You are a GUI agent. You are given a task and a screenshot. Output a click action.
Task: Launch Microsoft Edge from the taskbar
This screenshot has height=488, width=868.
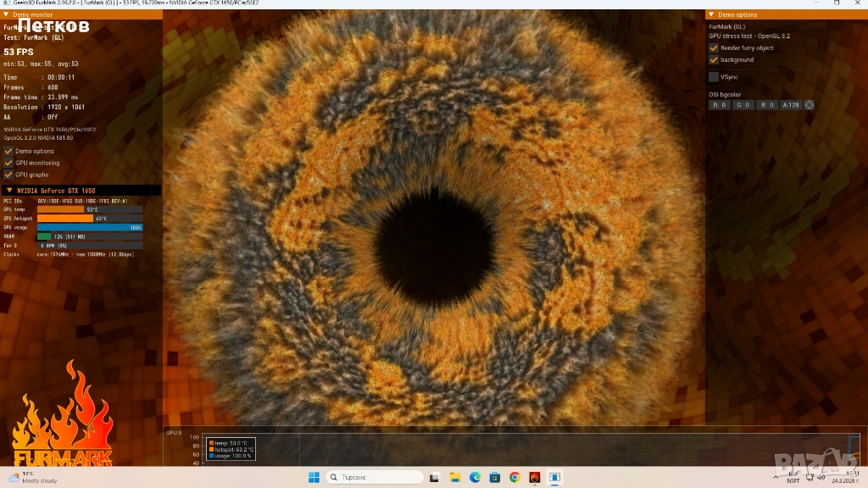click(x=475, y=477)
